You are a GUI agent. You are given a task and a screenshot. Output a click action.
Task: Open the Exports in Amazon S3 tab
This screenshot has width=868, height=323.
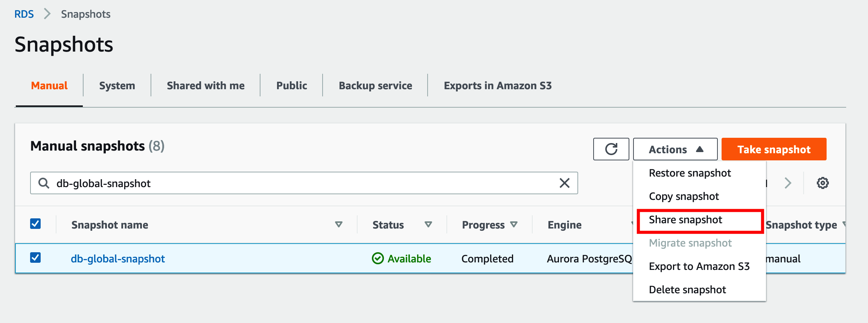click(497, 86)
